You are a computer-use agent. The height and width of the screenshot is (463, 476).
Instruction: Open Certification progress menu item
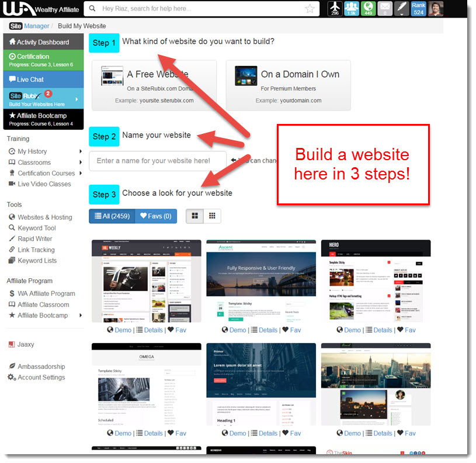pos(43,60)
